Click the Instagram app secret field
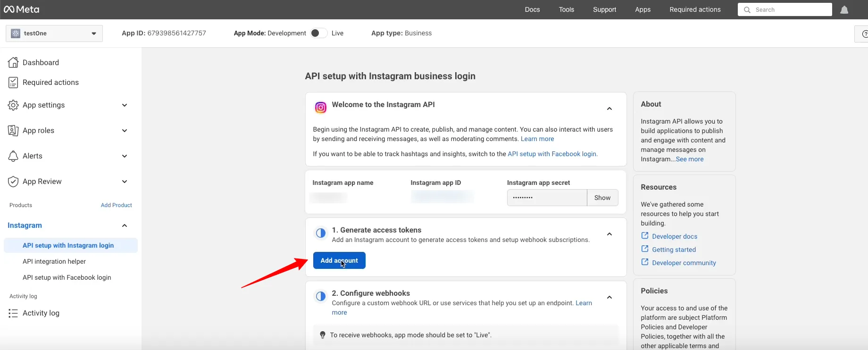 [x=547, y=198]
